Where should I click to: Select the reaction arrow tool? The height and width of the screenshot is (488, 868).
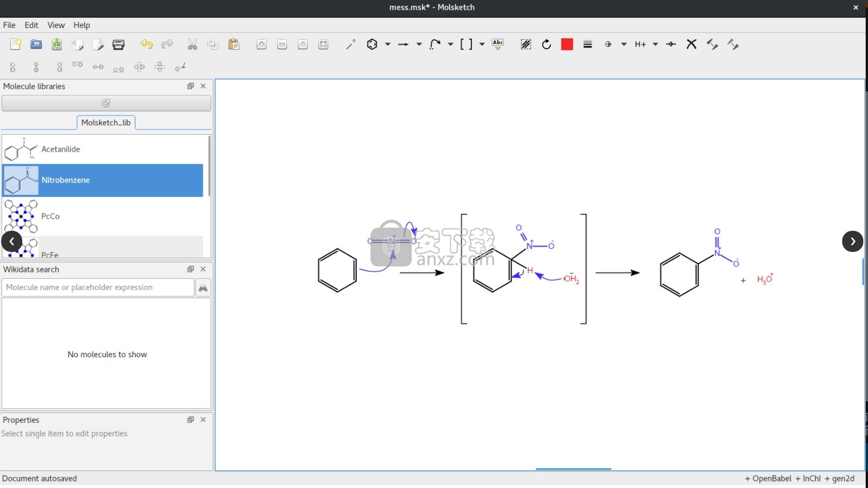coord(403,45)
